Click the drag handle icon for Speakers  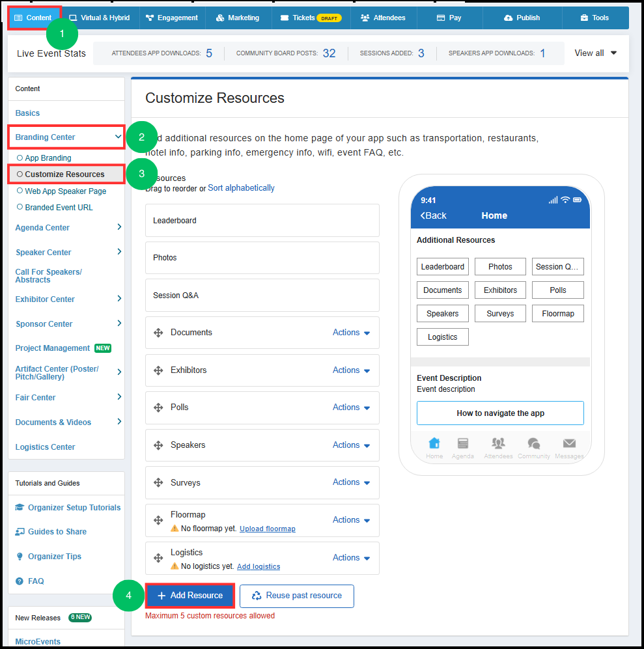[158, 445]
